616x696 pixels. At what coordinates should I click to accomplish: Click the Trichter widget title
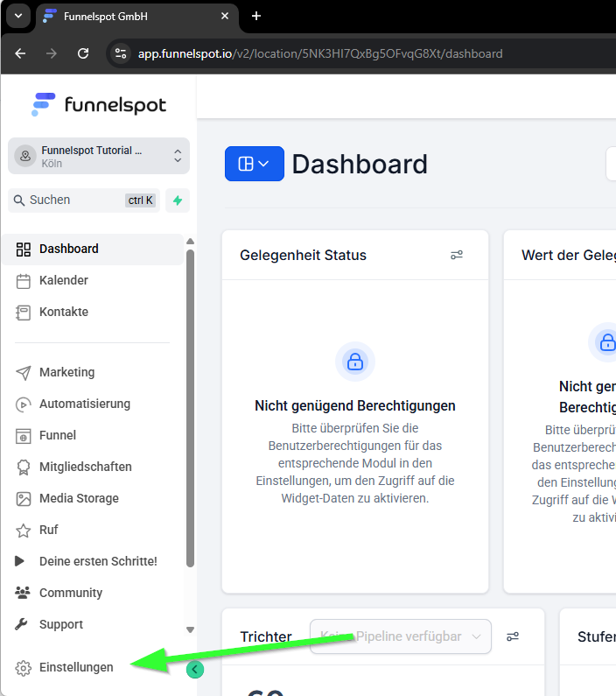tap(266, 636)
